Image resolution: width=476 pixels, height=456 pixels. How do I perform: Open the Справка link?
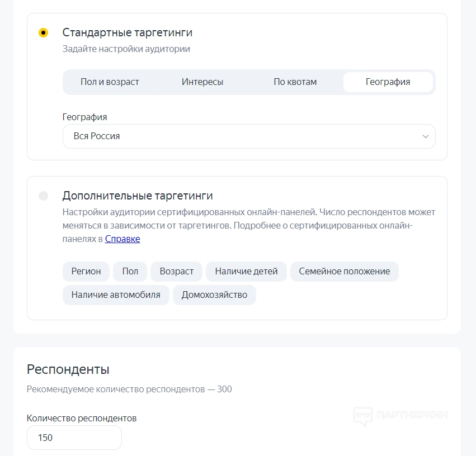coord(122,239)
